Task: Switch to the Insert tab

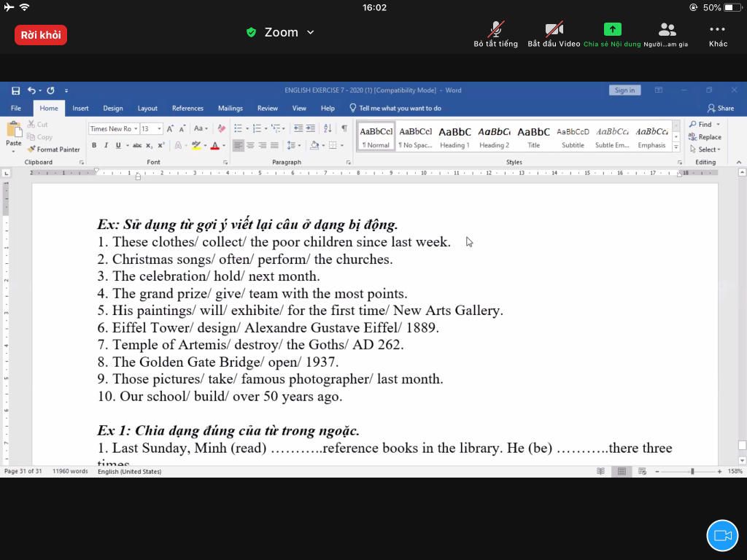Action: (80, 108)
